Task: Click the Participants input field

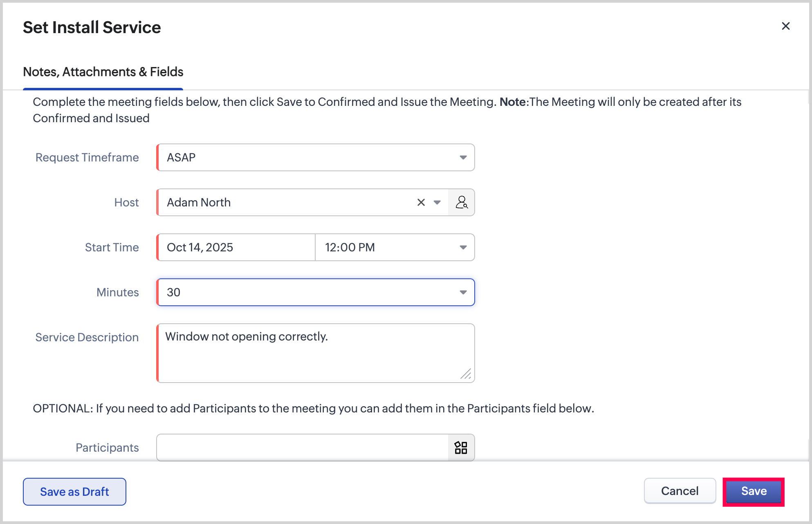Action: pyautogui.click(x=303, y=448)
